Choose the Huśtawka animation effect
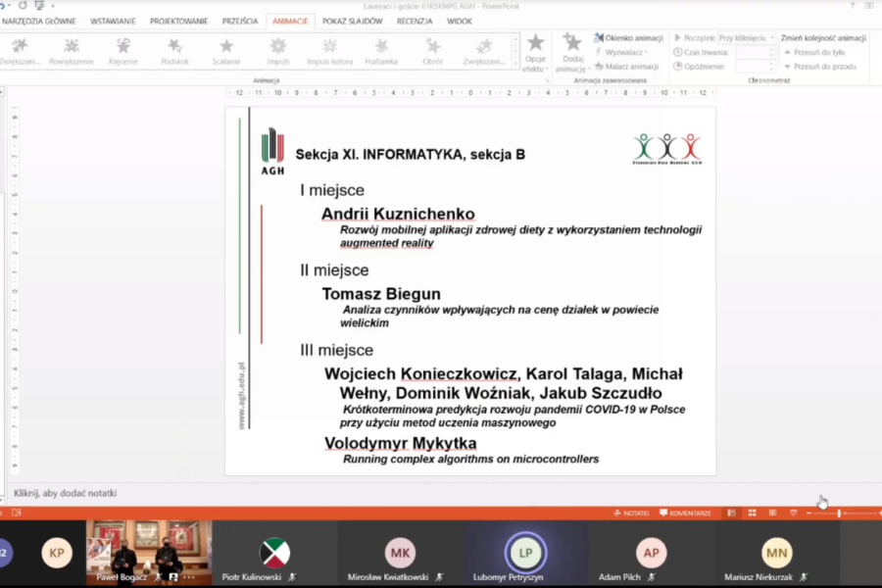 click(x=381, y=51)
